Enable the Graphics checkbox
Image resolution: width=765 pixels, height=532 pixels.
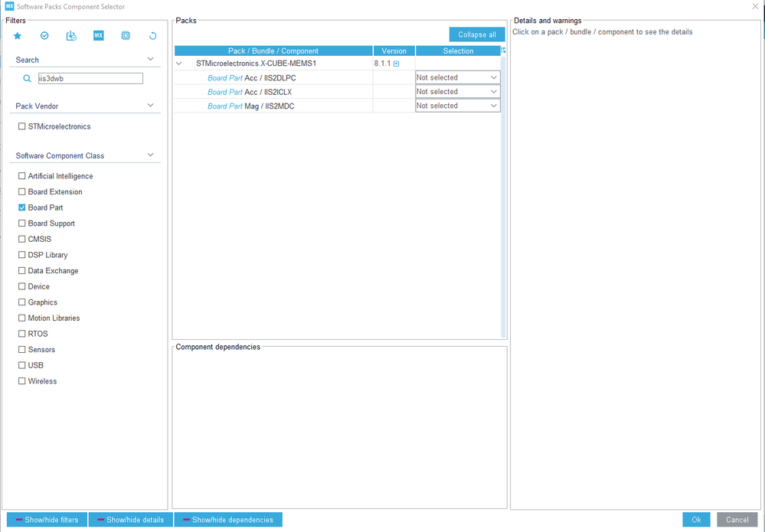(22, 302)
